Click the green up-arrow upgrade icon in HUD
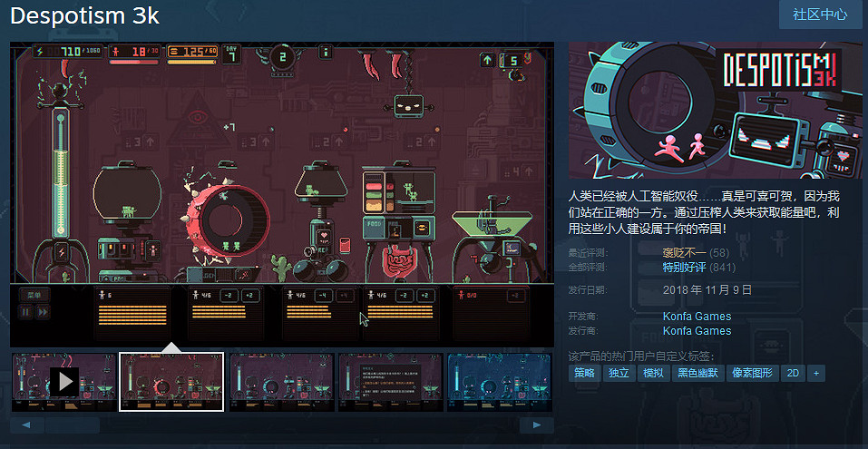 point(487,61)
